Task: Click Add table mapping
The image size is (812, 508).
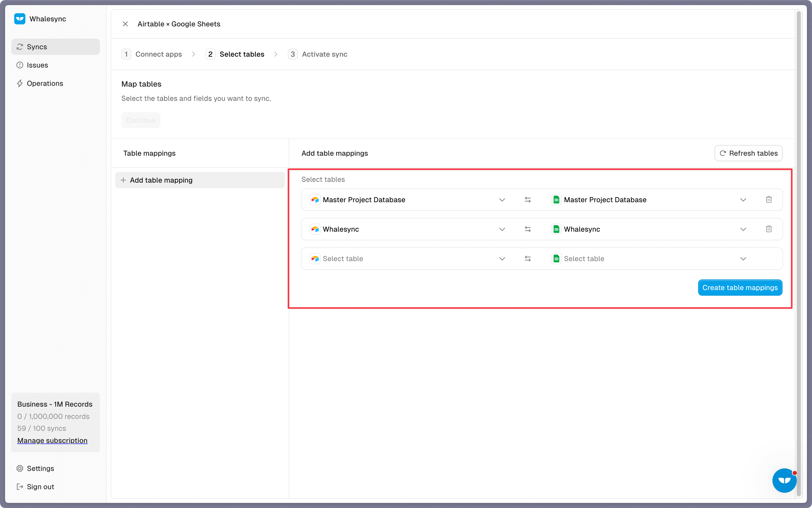Action: tap(200, 180)
